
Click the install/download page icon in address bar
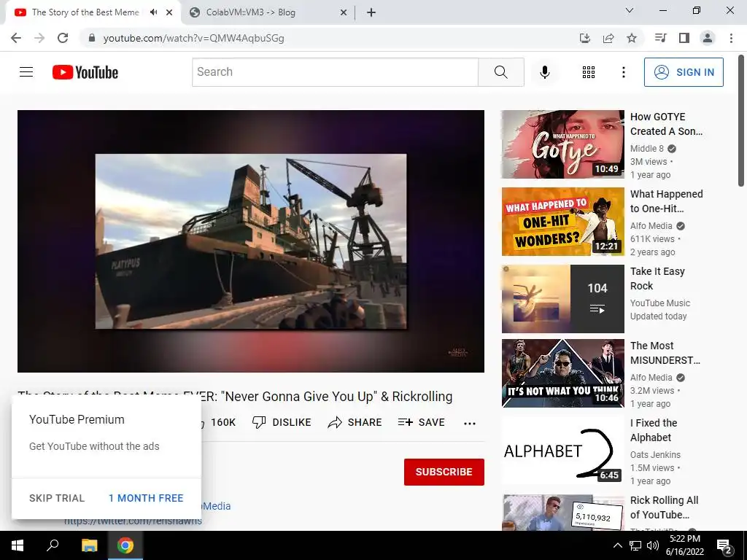584,38
